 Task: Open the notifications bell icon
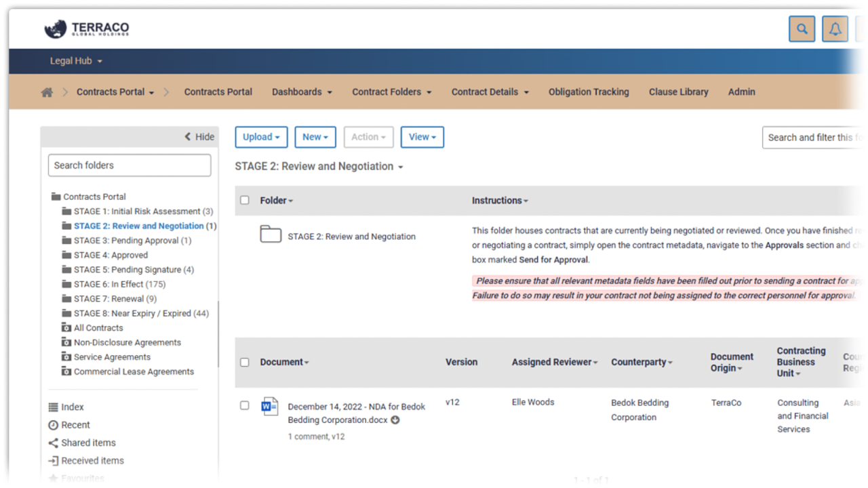pyautogui.click(x=835, y=29)
